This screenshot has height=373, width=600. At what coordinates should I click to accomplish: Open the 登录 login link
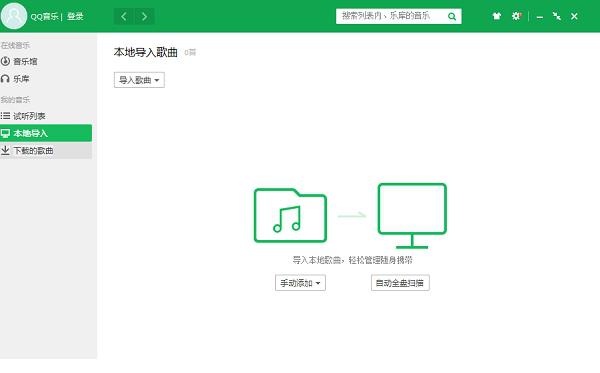pos(75,16)
